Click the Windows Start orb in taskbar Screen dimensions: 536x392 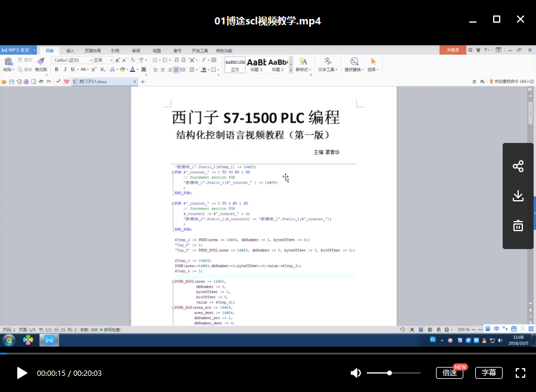(9, 340)
